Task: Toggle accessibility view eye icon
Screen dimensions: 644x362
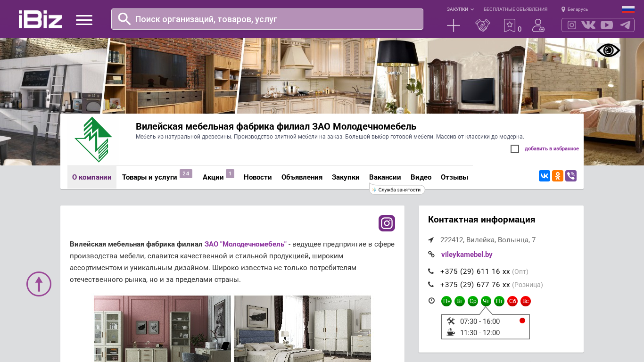Action: pyautogui.click(x=608, y=50)
